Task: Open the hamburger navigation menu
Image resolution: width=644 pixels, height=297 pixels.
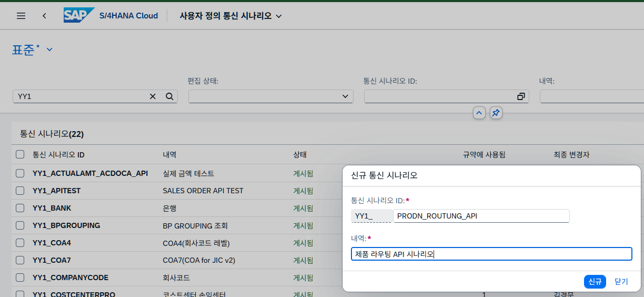Action: [21, 16]
